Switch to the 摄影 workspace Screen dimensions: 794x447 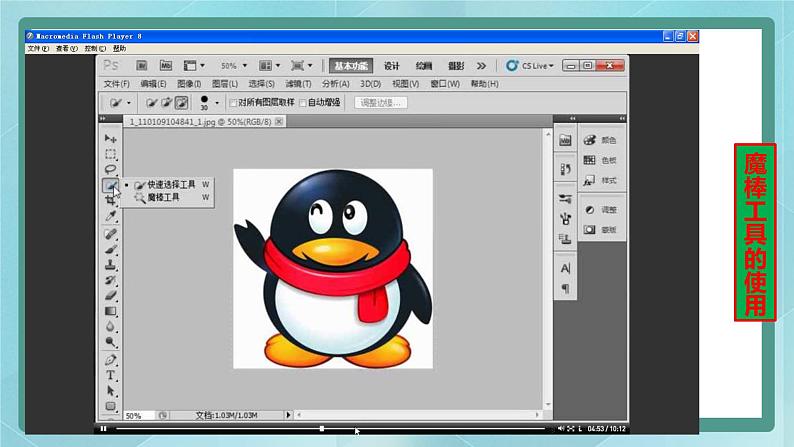[456, 66]
